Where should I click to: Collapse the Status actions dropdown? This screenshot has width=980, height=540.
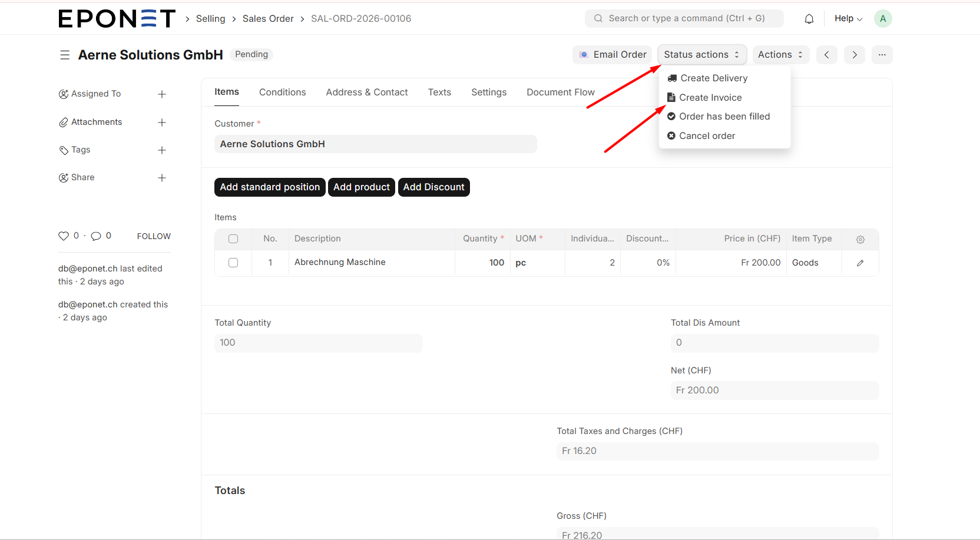tap(701, 55)
